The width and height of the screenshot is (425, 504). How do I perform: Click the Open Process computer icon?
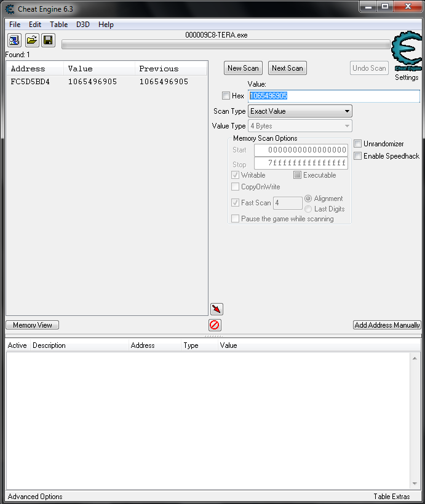click(14, 41)
